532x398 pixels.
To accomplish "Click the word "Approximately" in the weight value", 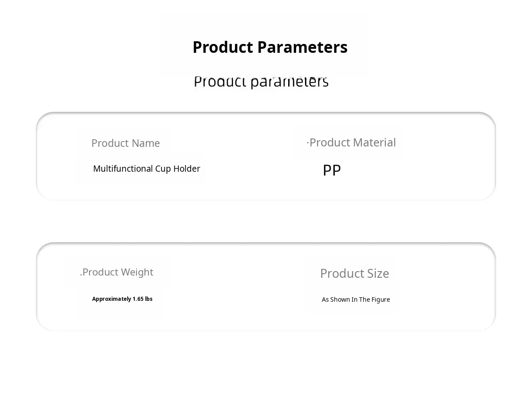I will coord(112,299).
